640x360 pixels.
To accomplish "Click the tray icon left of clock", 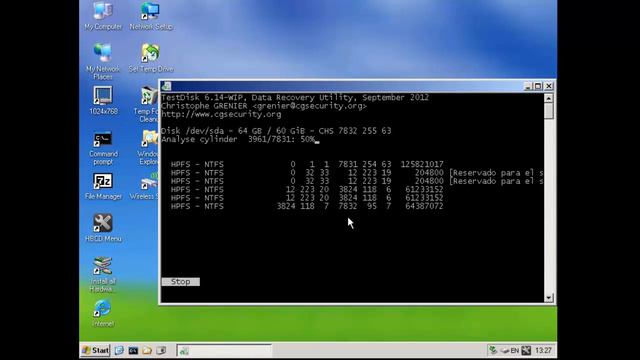I will pyautogui.click(x=526, y=350).
